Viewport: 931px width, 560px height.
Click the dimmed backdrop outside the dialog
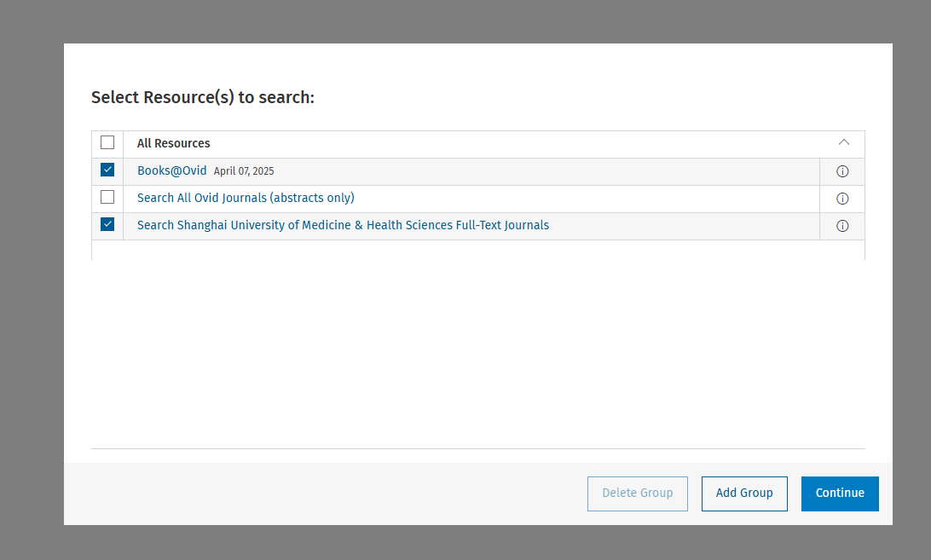(31, 281)
